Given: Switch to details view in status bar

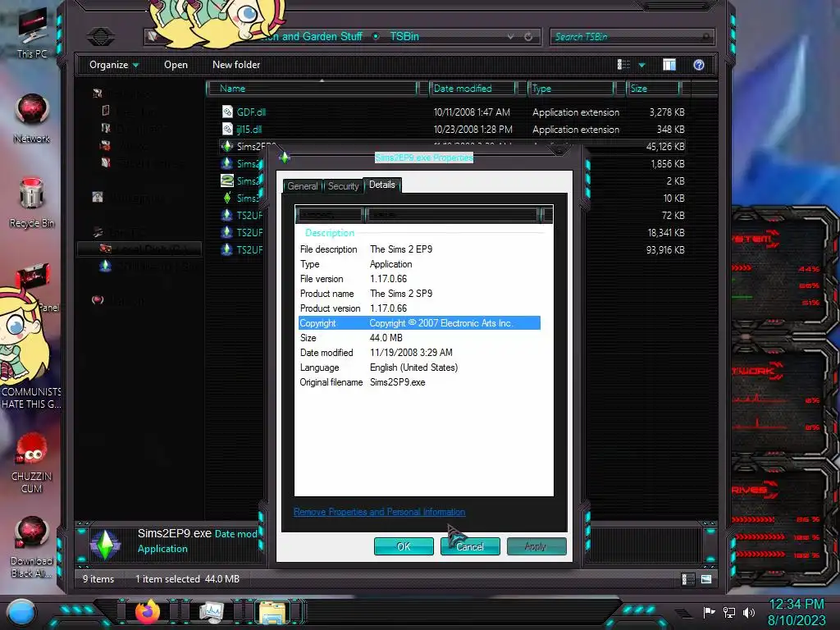Looking at the screenshot, I should [688, 579].
